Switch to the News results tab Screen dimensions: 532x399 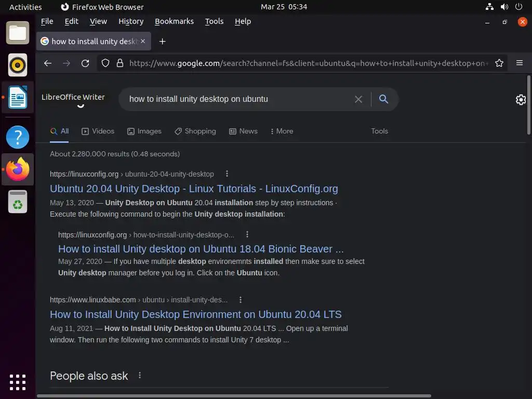pyautogui.click(x=244, y=131)
